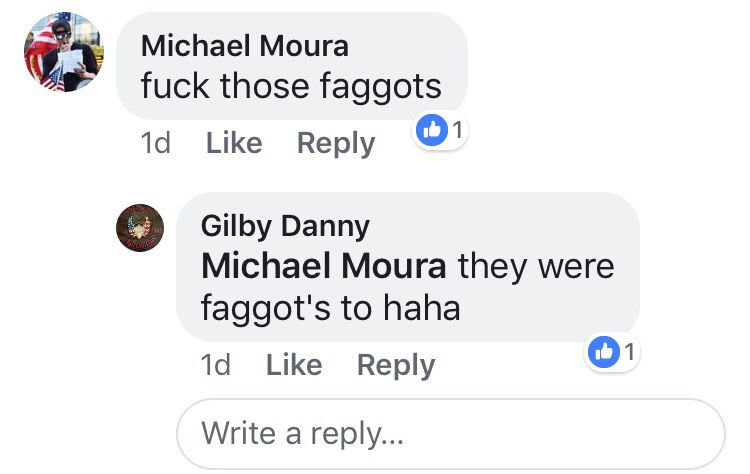Open Gilby Danny's round profile picture
The image size is (750, 474).
pyautogui.click(x=140, y=228)
